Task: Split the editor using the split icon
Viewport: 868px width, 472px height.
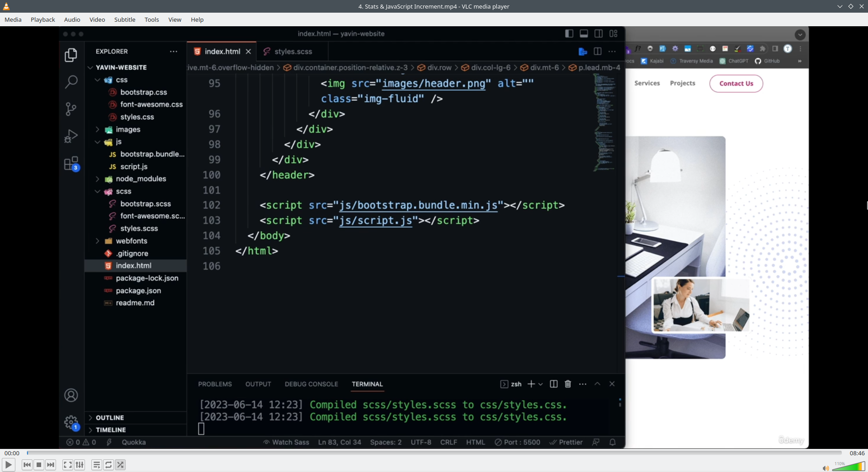Action: [597, 52]
